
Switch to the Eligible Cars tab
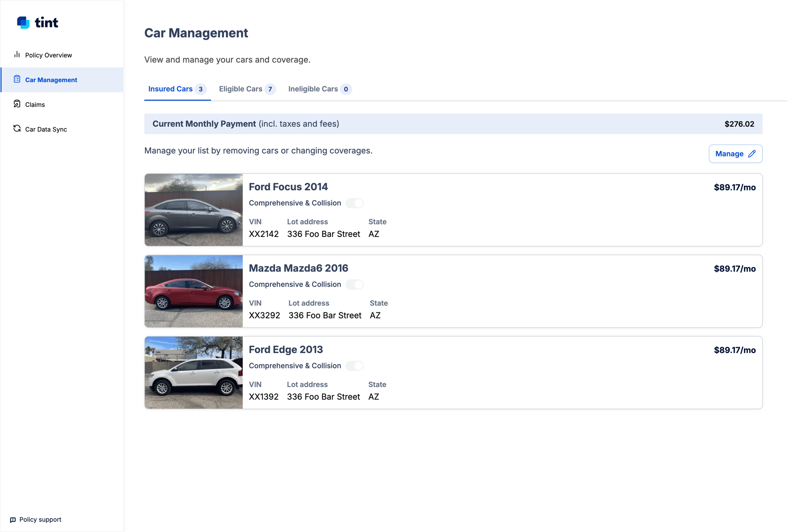241,89
